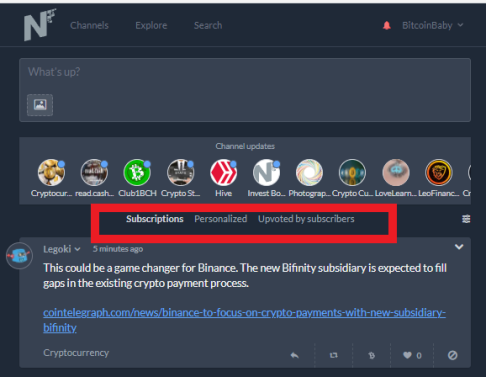Open the Channels menu item
This screenshot has height=377, width=486.
[x=89, y=25]
